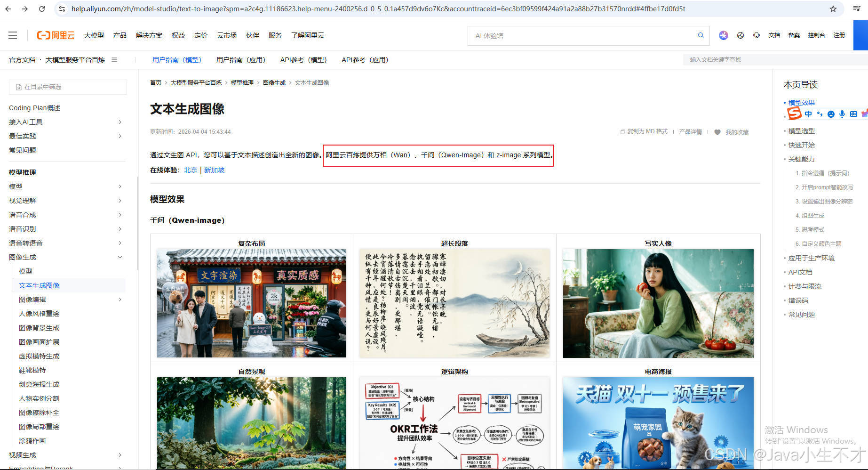This screenshot has width=868, height=470.
Task: Open the 产品 top menu
Action: [120, 35]
